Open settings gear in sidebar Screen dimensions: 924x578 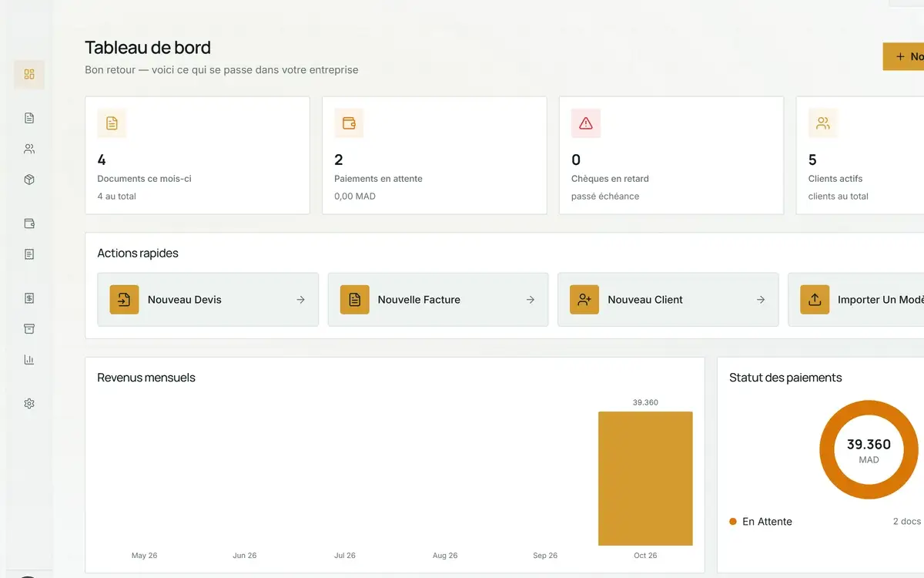(x=29, y=403)
